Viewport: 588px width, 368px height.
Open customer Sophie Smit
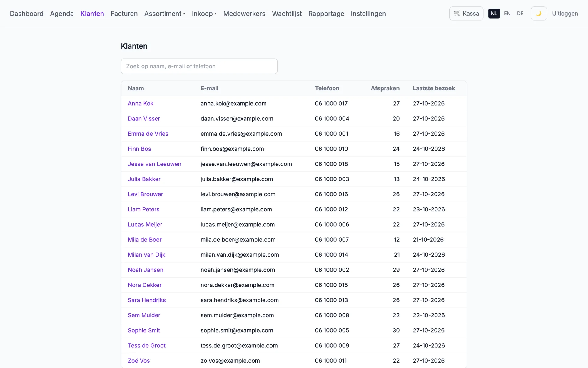[x=144, y=330]
